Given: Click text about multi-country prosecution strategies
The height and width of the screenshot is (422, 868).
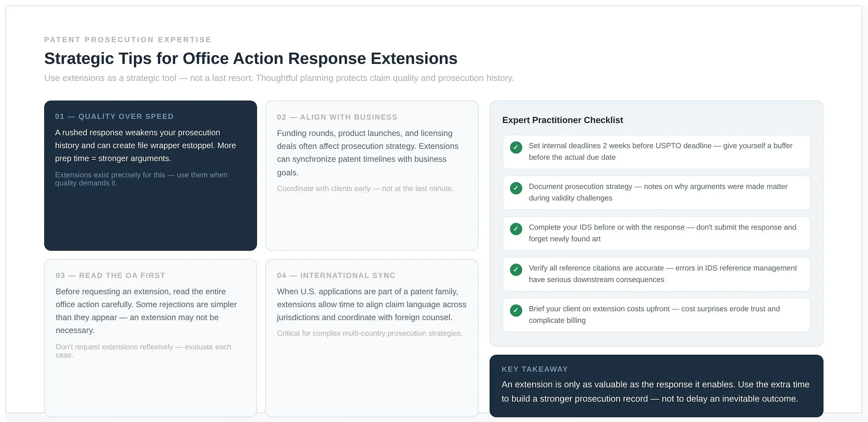Looking at the screenshot, I should (370, 333).
